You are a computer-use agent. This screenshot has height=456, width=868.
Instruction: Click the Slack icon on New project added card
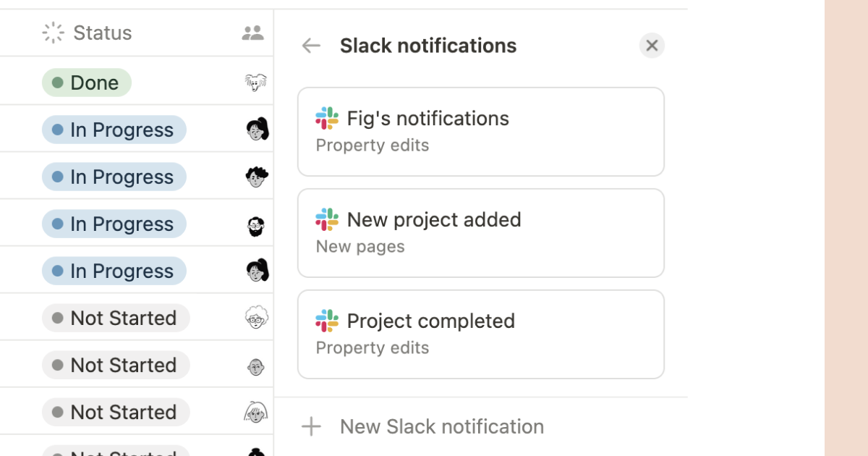coord(326,219)
